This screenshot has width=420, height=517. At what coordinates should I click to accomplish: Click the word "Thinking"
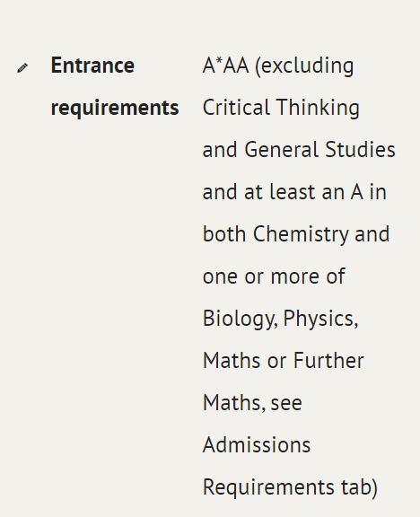[x=318, y=108]
